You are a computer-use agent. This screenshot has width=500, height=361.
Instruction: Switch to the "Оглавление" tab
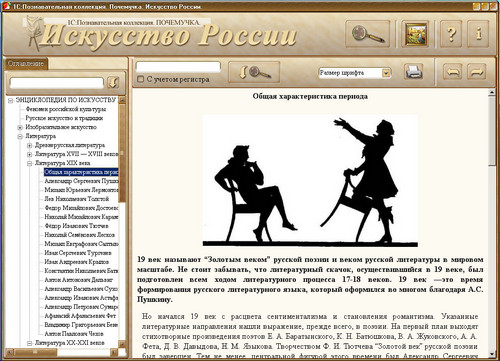coord(26,63)
